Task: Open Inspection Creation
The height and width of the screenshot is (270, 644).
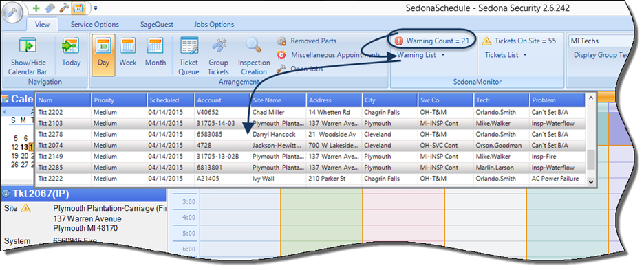Action: (254, 56)
